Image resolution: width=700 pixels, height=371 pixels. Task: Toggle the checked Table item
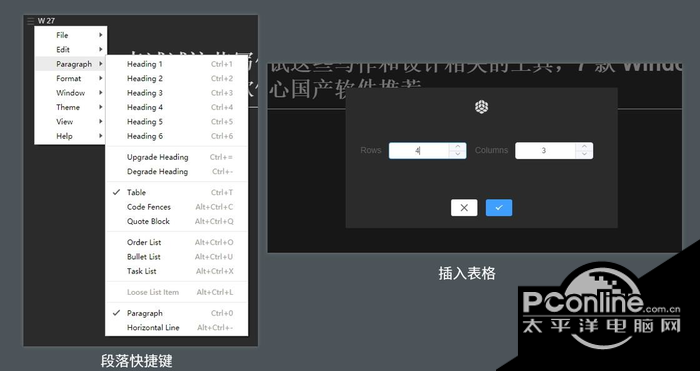pyautogui.click(x=176, y=192)
